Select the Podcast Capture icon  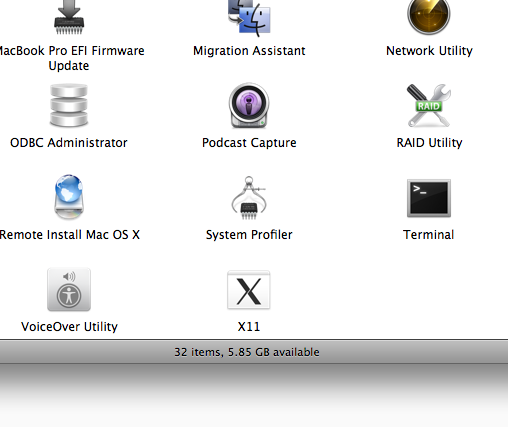click(249, 105)
